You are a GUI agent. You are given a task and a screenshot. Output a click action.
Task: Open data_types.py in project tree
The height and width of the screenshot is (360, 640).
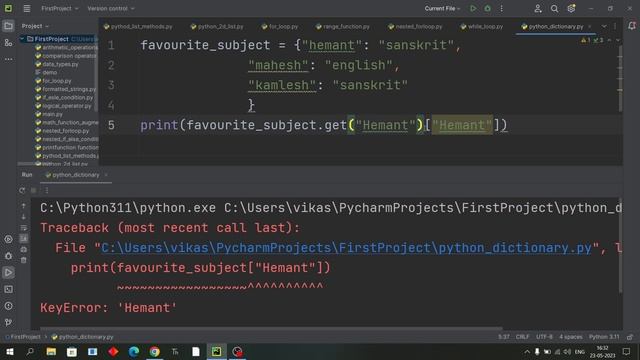[x=57, y=64]
